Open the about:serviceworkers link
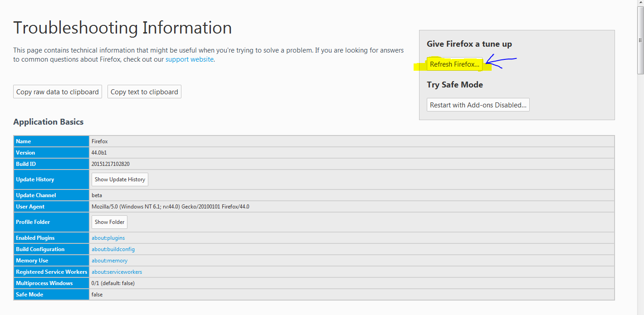 (x=117, y=272)
